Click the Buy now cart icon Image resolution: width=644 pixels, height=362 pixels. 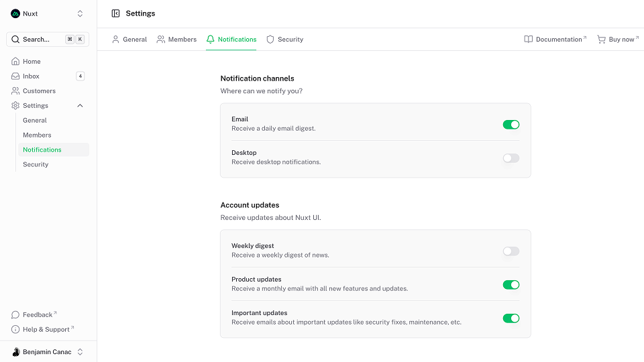coord(601,40)
